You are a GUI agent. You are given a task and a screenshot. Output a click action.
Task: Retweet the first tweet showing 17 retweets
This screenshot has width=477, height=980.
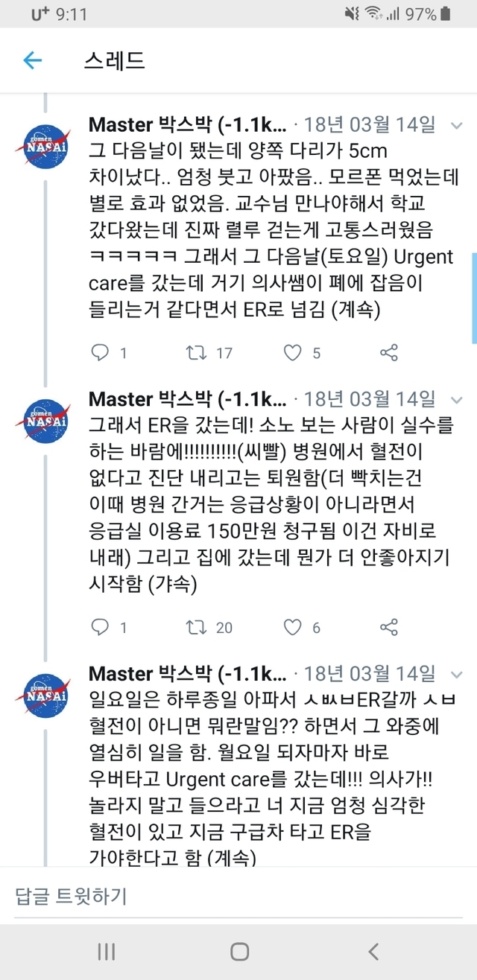197,352
